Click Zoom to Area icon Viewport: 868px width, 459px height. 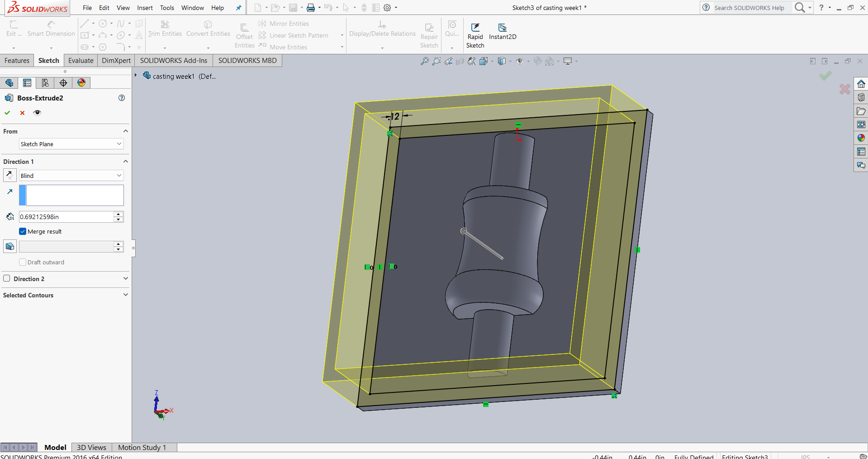point(436,61)
